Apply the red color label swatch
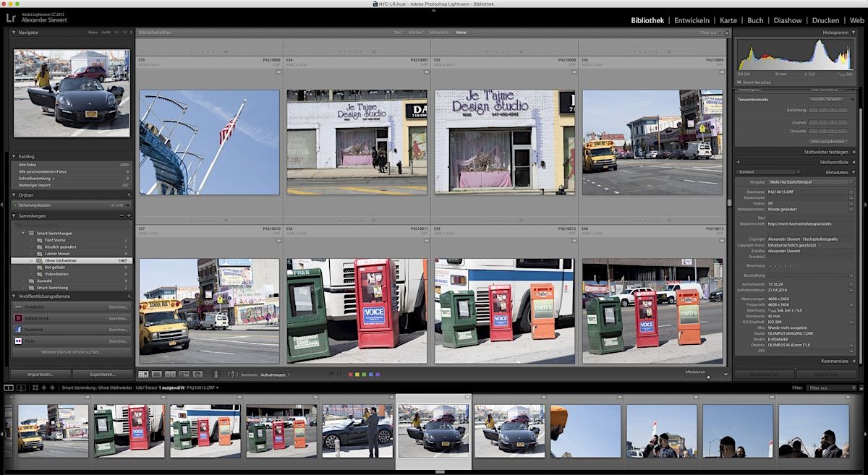The height and width of the screenshot is (475, 868). [x=351, y=375]
